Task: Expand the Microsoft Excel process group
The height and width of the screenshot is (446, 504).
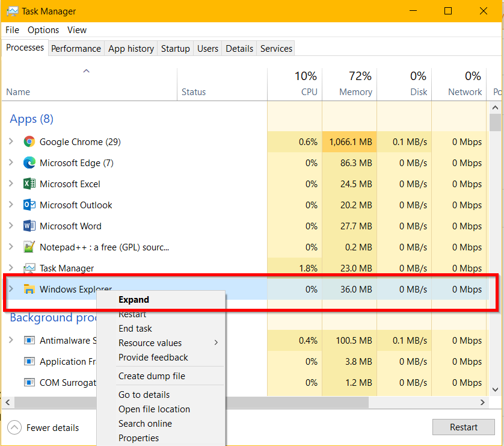Action: pos(11,184)
